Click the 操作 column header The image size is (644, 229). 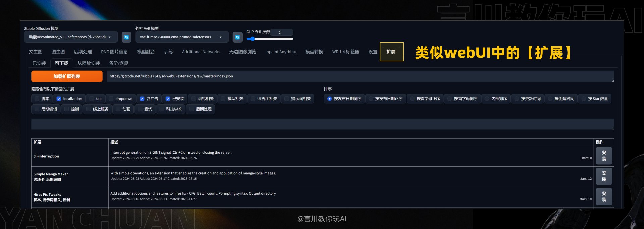[600, 142]
